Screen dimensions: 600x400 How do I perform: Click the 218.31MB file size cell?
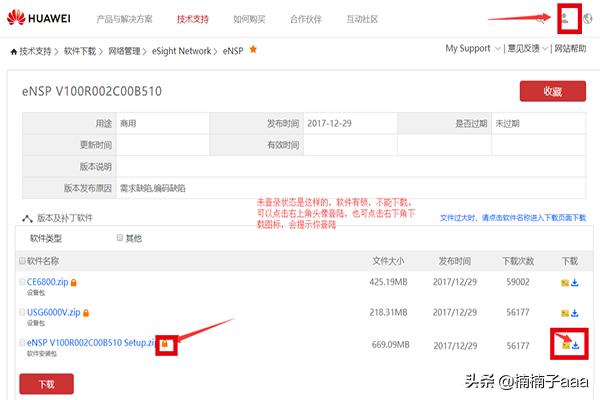[388, 312]
